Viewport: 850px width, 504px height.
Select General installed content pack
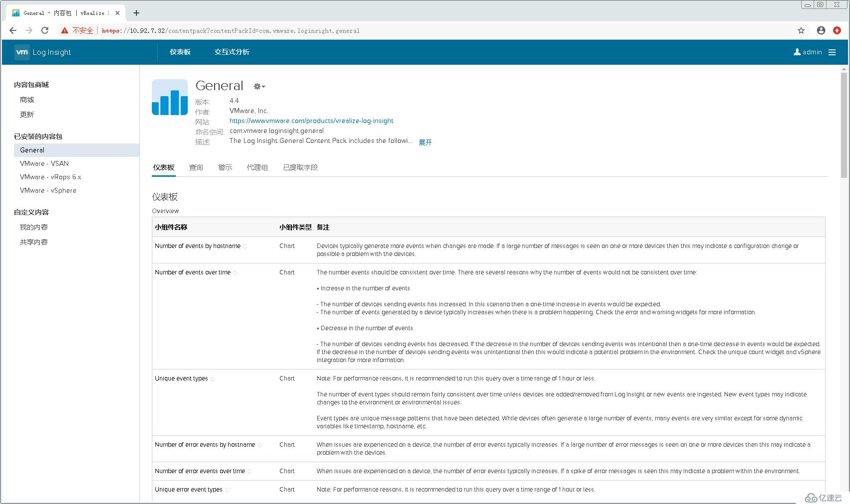(77, 150)
